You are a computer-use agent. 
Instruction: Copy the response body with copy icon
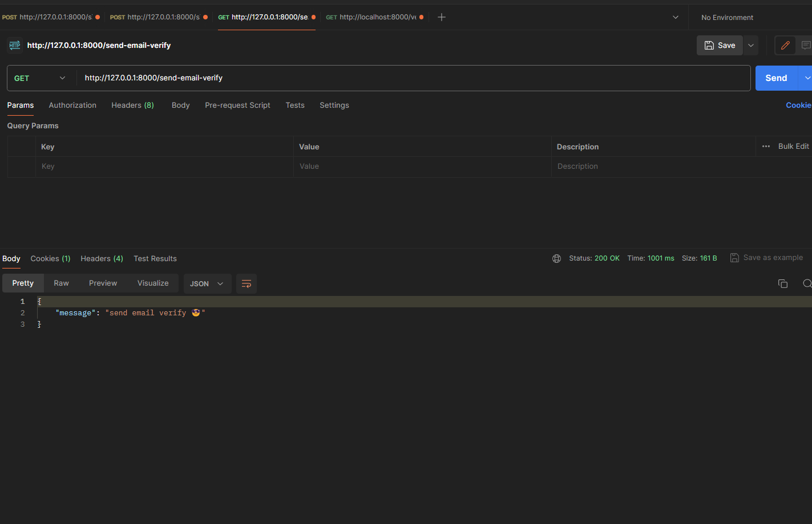point(783,283)
